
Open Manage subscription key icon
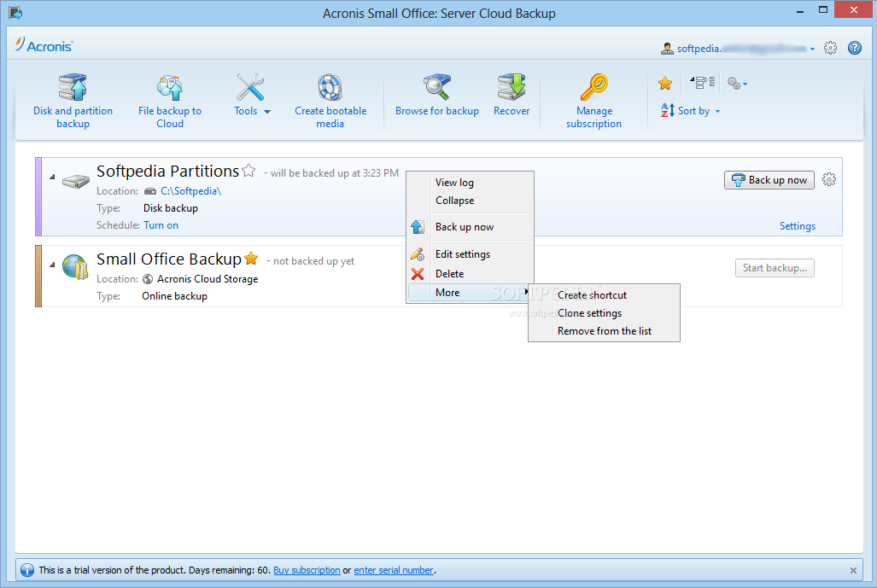[x=593, y=87]
